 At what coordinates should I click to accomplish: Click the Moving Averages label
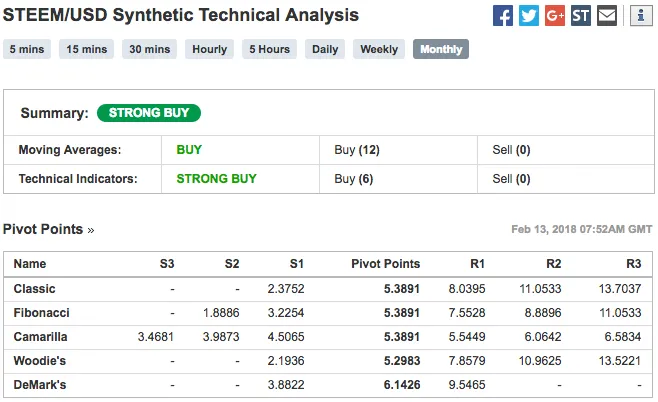[x=70, y=150]
